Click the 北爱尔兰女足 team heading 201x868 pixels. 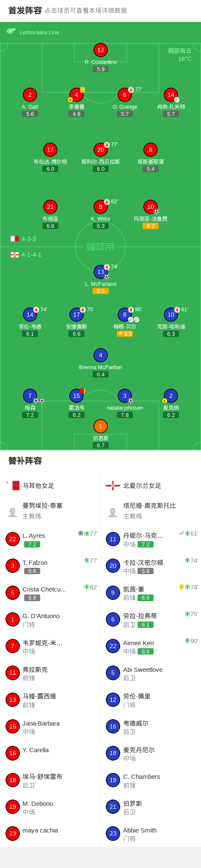coord(142,486)
